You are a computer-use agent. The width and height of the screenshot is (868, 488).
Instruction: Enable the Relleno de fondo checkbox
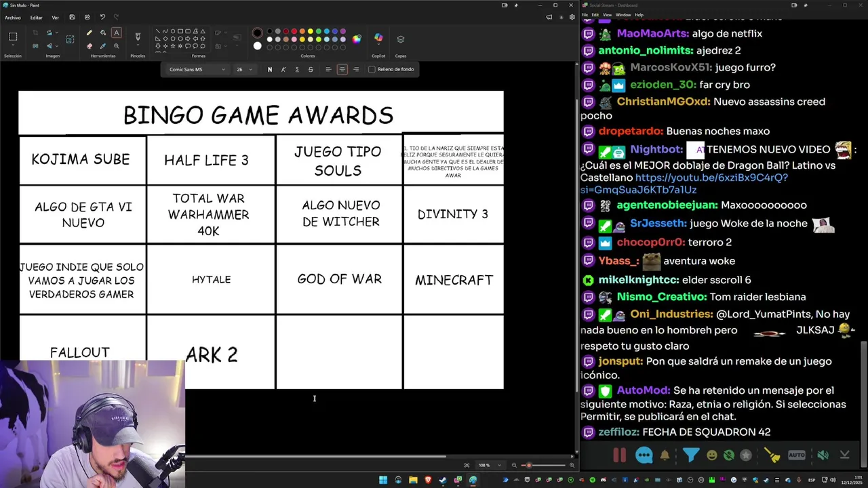click(372, 69)
